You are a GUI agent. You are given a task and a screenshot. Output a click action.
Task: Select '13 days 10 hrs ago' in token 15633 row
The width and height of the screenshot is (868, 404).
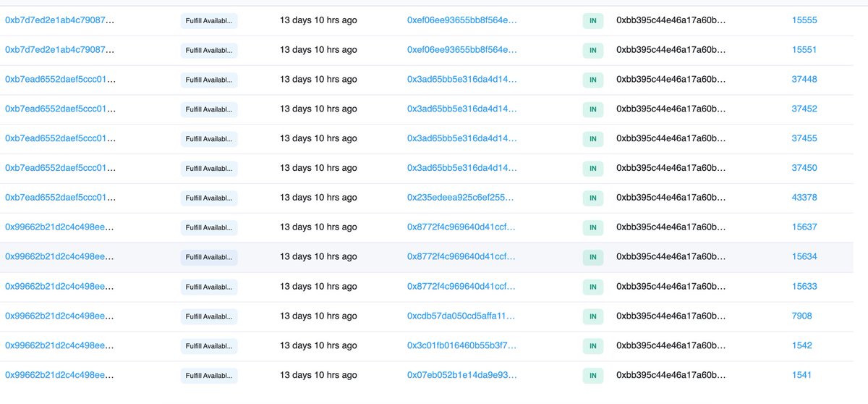pos(318,286)
